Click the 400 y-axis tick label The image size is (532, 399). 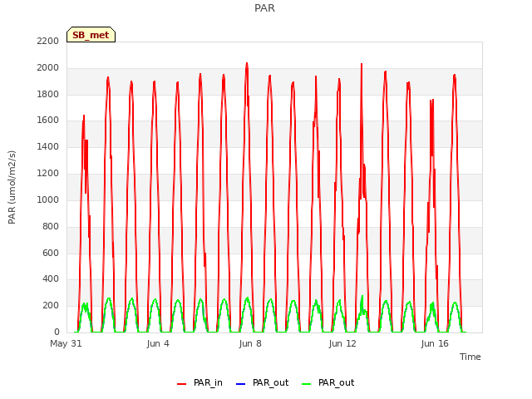51,279
